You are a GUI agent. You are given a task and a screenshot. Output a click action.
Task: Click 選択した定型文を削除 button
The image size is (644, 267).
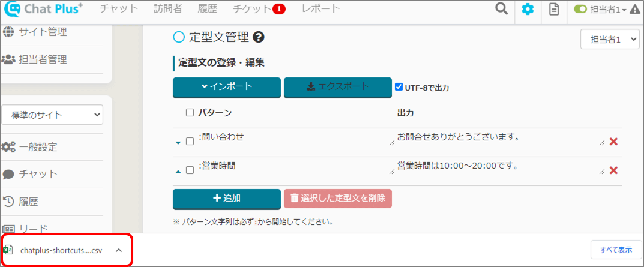(338, 199)
